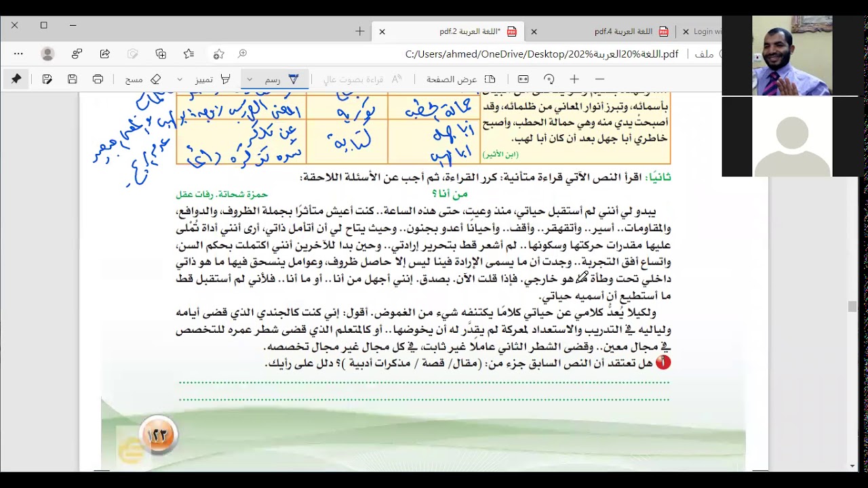Click the Share icon in Edge toolbar
The width and height of the screenshot is (868, 488).
click(104, 54)
